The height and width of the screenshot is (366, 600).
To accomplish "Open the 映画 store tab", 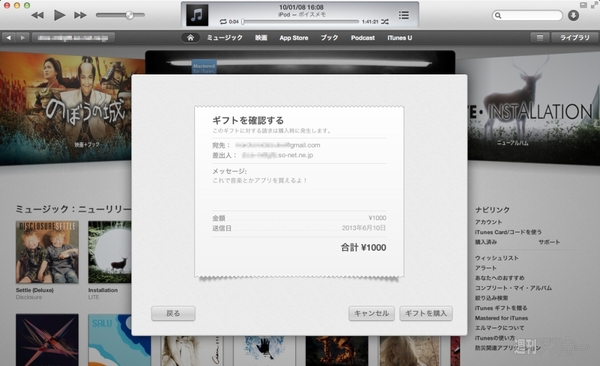I will pyautogui.click(x=261, y=38).
